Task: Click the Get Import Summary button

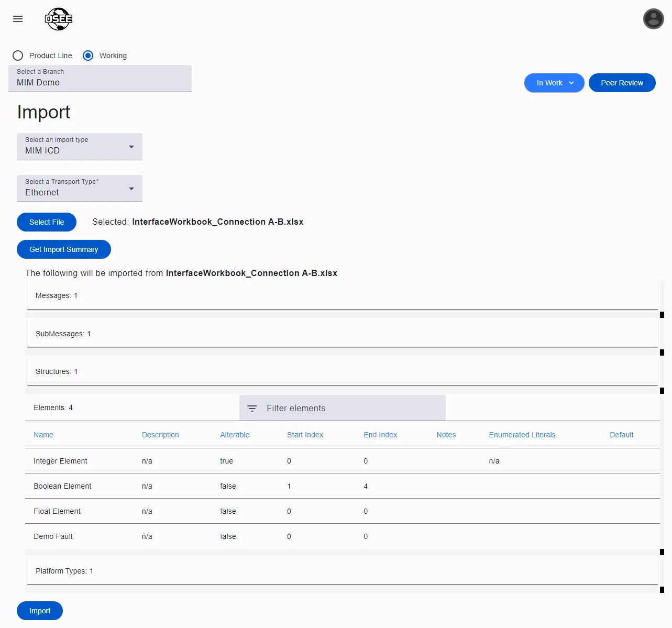Action: tap(64, 249)
